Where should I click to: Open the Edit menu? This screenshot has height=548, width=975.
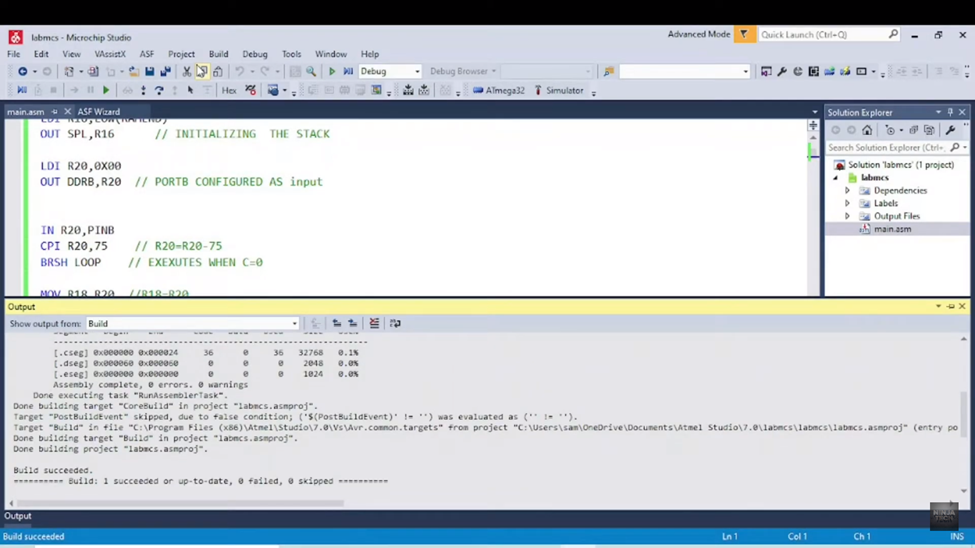41,54
